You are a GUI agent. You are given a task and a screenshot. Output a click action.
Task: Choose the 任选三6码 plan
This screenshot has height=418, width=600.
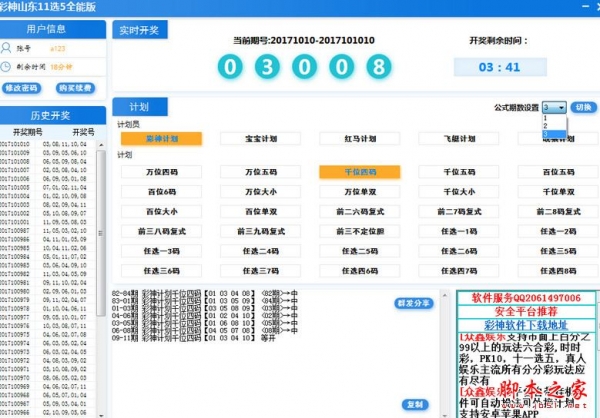click(161, 271)
